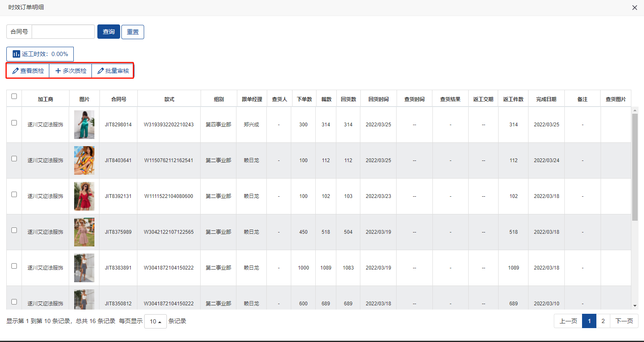The height and width of the screenshot is (342, 644).
Task: Click the 多次质检 plus button
Action: (71, 71)
